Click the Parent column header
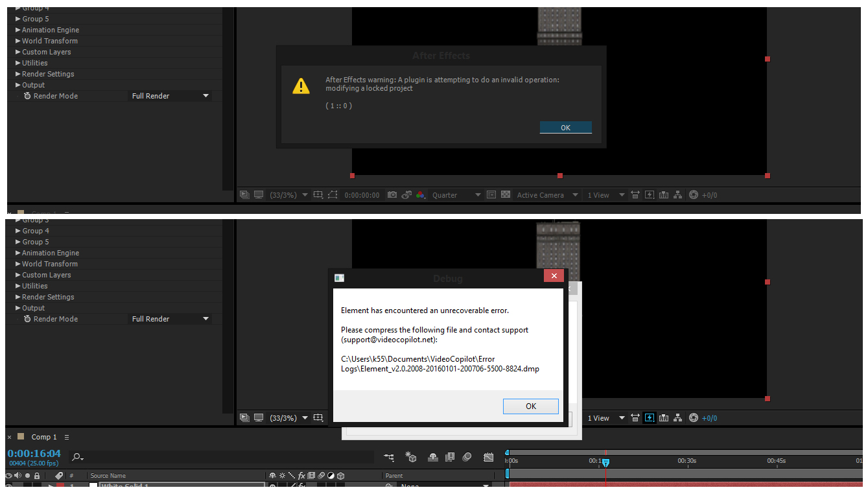Image resolution: width=868 pixels, height=492 pixels. click(394, 476)
